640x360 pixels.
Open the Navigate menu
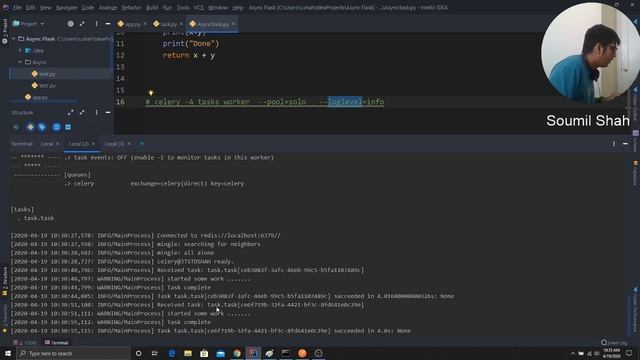66,7
